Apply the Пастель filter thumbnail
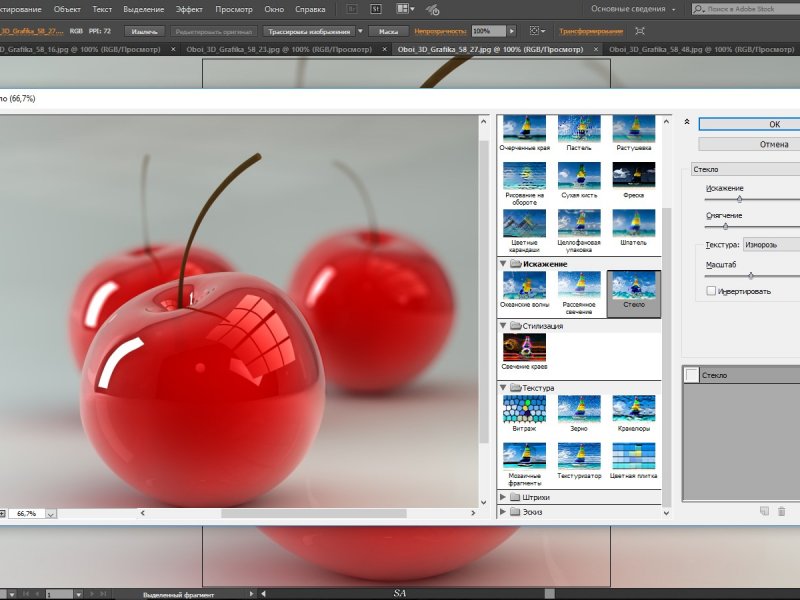The image size is (800, 600). pyautogui.click(x=579, y=134)
